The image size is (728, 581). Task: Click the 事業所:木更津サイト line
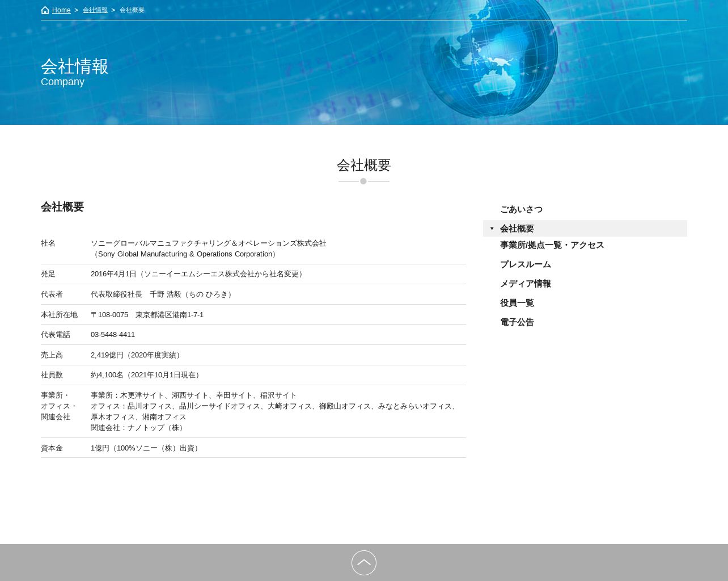(194, 395)
